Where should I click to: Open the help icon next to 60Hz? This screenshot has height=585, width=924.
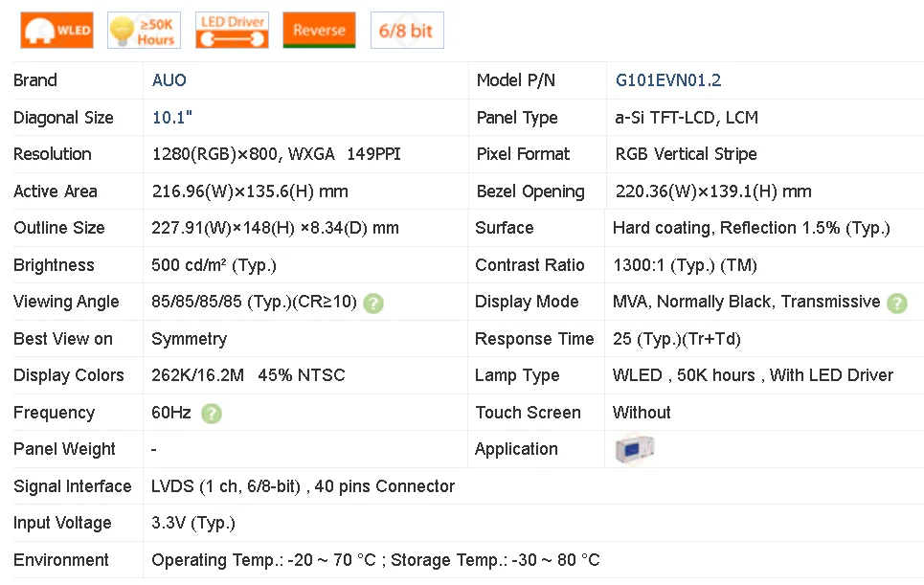[212, 414]
